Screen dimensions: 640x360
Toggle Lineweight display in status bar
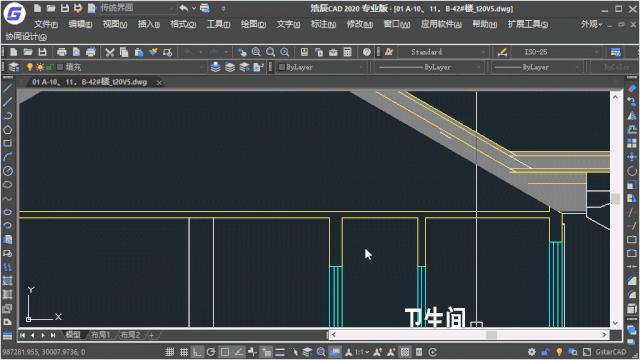(x=280, y=352)
